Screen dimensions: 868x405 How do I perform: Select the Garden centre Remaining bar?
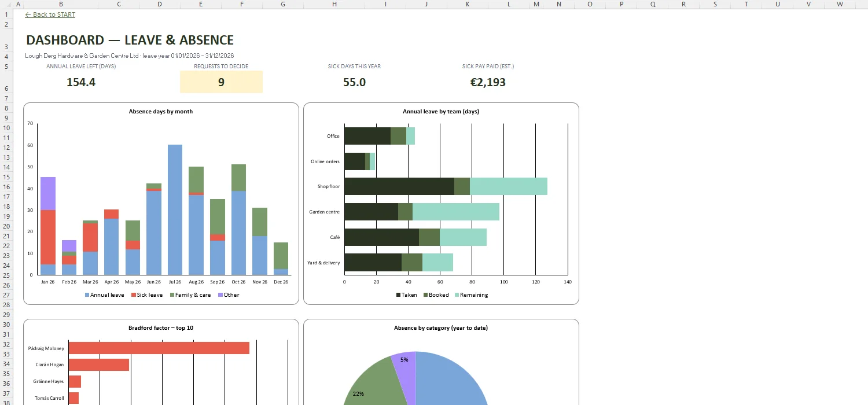click(456, 212)
